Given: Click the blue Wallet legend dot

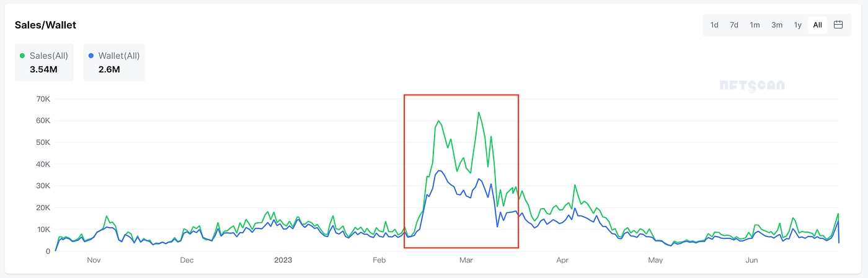Looking at the screenshot, I should [x=91, y=56].
